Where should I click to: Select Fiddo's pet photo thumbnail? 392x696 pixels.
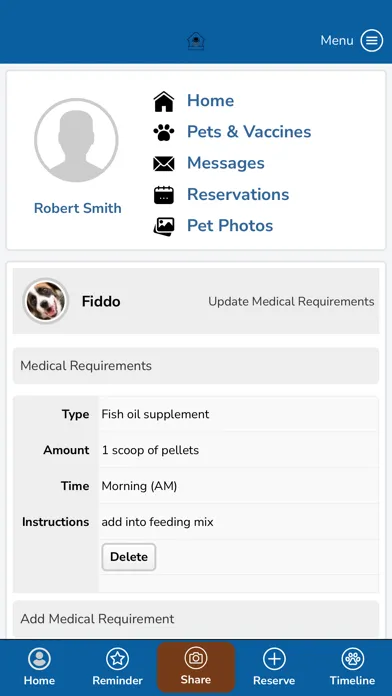46,301
